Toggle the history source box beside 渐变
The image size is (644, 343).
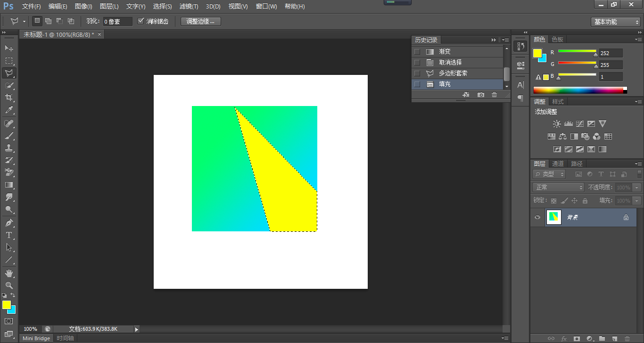pyautogui.click(x=417, y=52)
